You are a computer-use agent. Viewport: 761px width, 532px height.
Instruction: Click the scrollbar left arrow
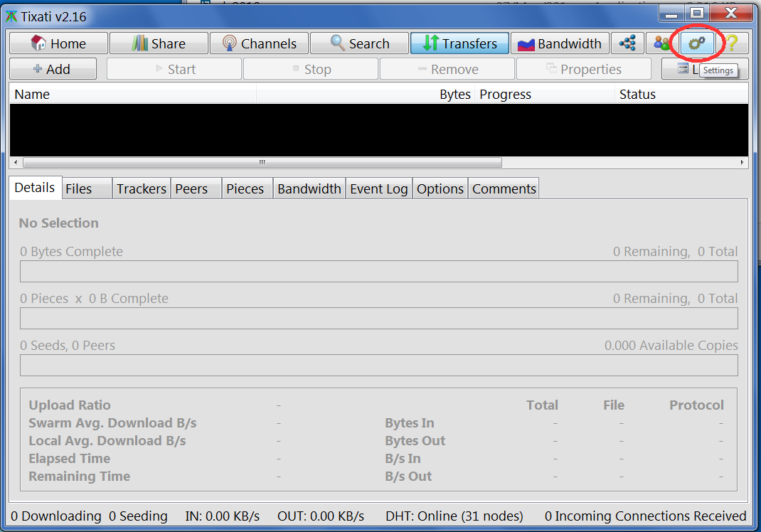click(x=16, y=162)
